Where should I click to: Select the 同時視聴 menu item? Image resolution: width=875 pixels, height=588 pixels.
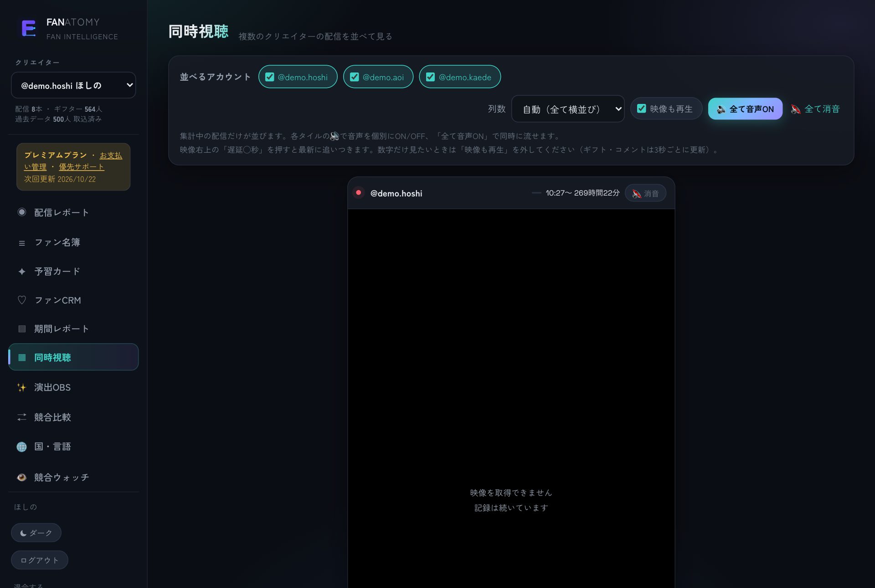tap(73, 357)
